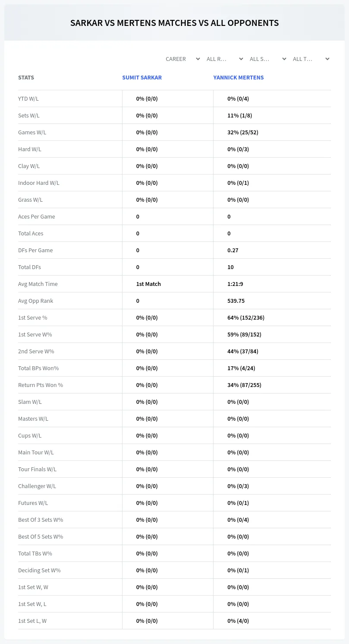Click the chevron arrow beside ALL S…
Viewport: 349px width, 644px height.
pyautogui.click(x=284, y=59)
